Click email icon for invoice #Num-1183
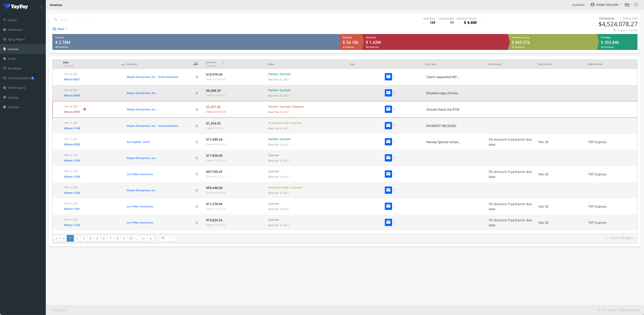This screenshot has height=315, width=644. tap(388, 222)
